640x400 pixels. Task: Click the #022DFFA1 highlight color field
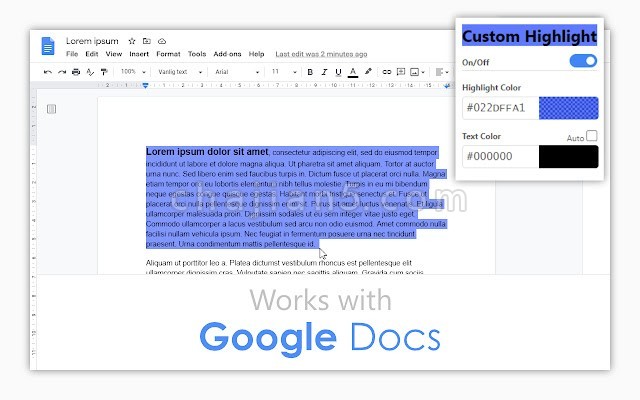click(500, 108)
